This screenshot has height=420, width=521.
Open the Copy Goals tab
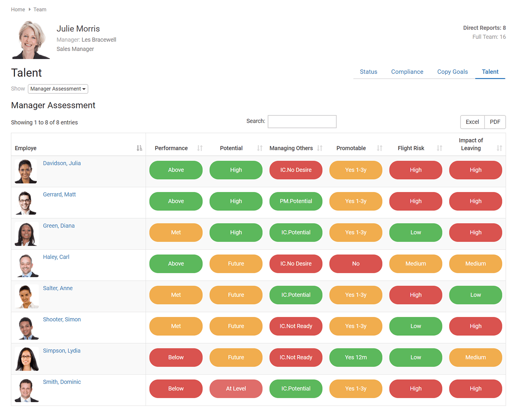tap(452, 72)
